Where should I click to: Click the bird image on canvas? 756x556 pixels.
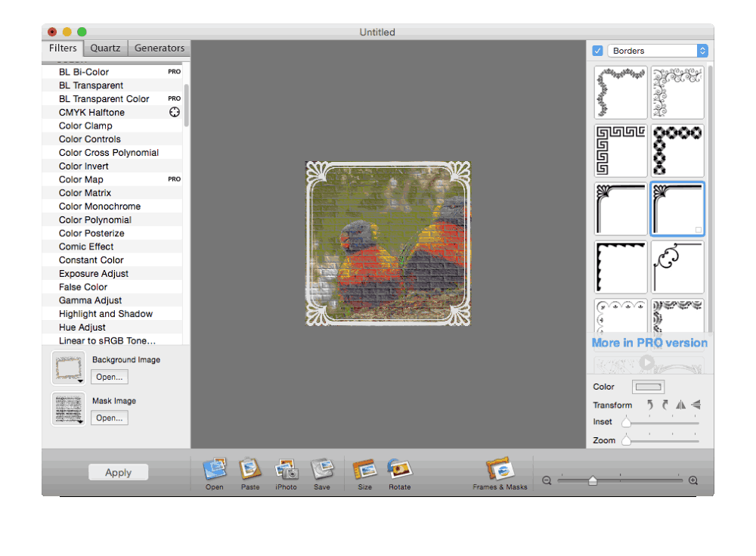click(x=388, y=244)
